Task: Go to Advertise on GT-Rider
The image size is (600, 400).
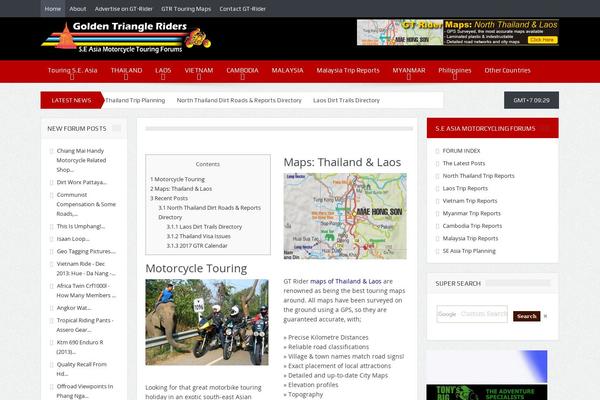Action: click(x=124, y=8)
